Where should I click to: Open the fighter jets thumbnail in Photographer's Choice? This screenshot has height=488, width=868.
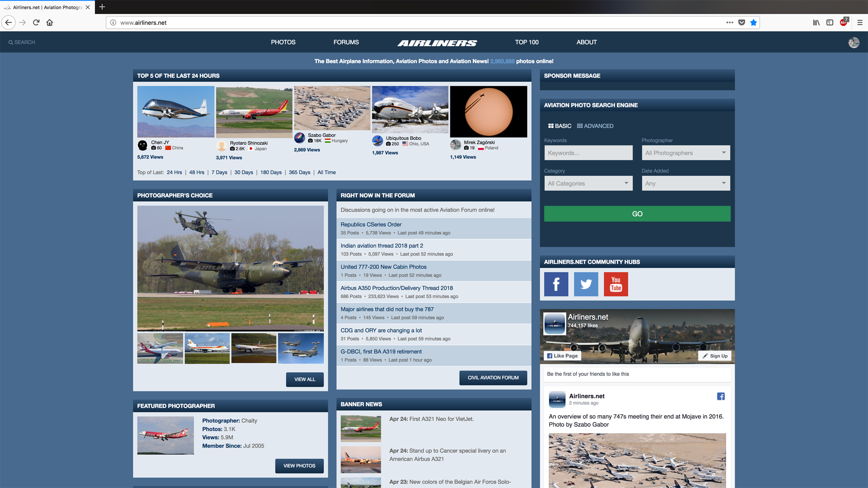tap(301, 348)
